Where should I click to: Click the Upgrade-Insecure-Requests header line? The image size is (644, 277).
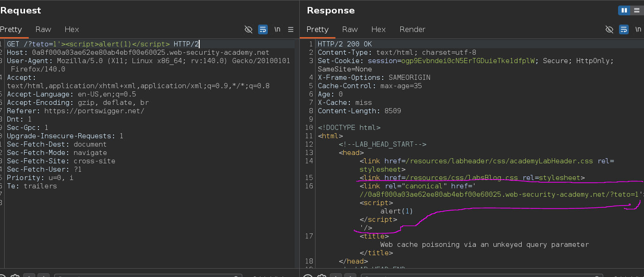[65, 136]
